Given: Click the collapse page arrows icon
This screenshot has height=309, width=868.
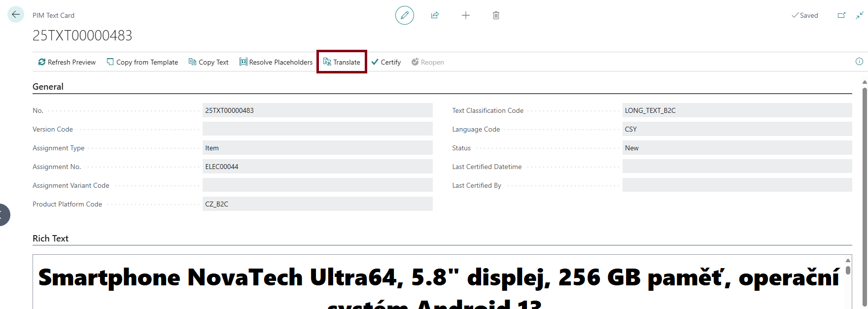Looking at the screenshot, I should tap(859, 15).
